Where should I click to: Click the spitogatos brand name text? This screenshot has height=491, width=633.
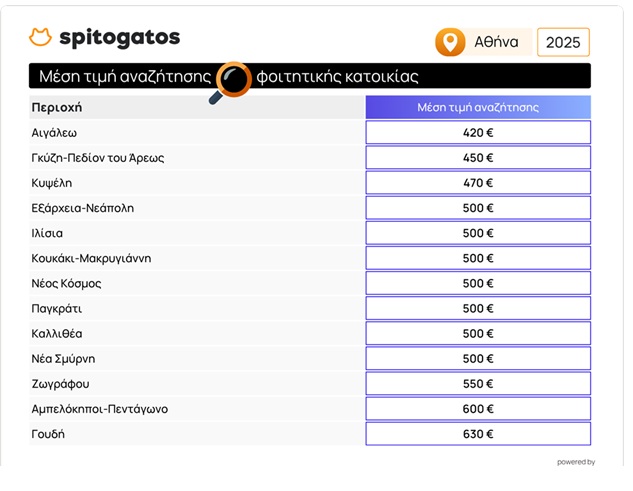pyautogui.click(x=119, y=38)
